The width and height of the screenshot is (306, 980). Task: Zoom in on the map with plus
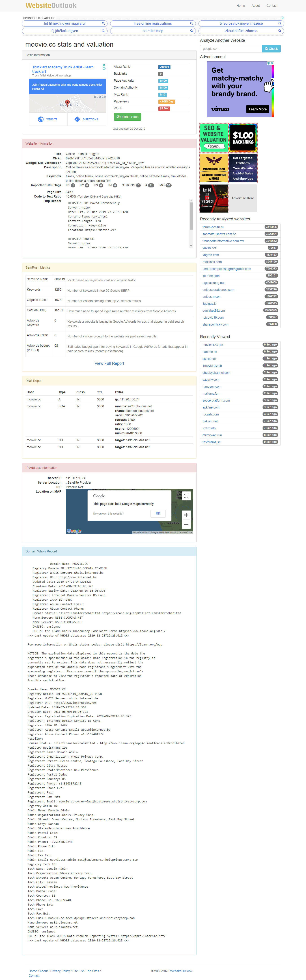[x=186, y=515]
